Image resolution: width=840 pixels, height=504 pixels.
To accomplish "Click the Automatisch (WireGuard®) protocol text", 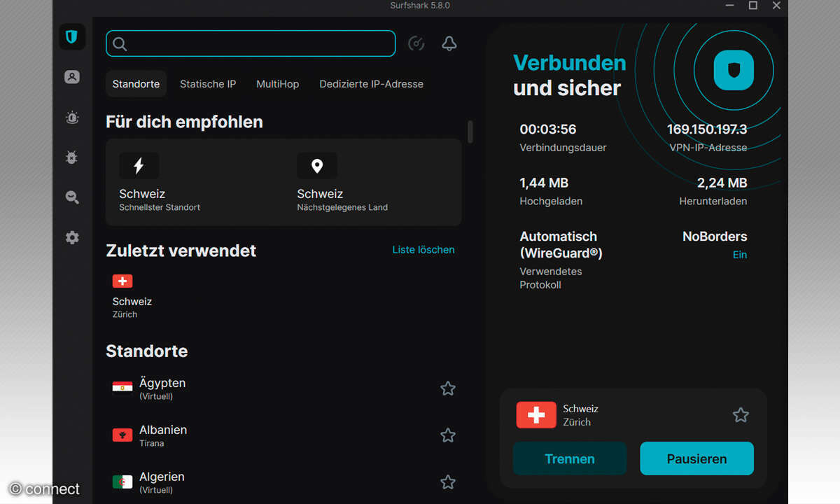I will pos(561,244).
